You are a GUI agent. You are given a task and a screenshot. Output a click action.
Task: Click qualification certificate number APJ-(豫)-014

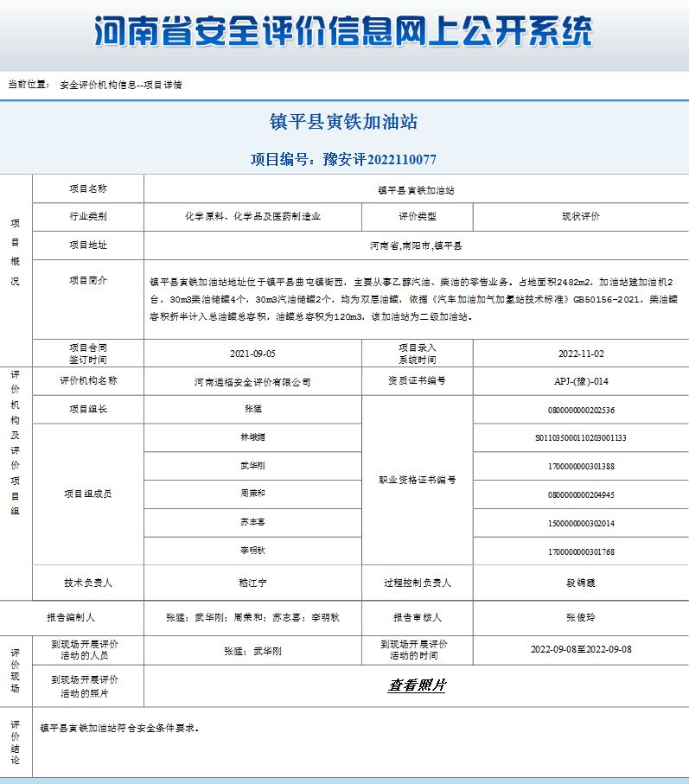point(581,381)
